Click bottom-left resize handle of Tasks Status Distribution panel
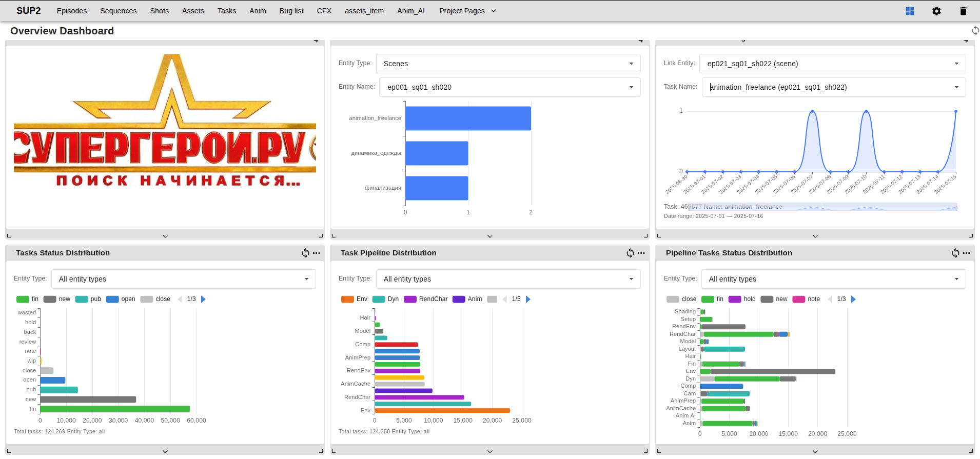This screenshot has width=980, height=459. click(9, 451)
